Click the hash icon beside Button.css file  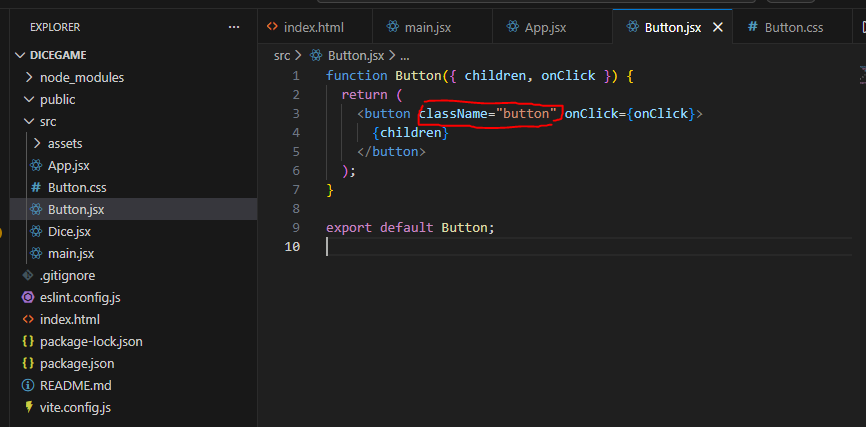[x=36, y=188]
